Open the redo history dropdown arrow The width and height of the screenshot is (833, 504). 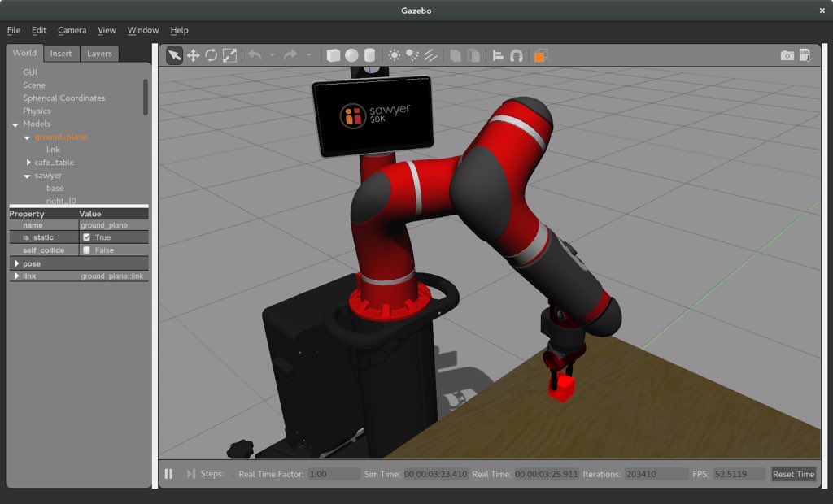pos(308,55)
